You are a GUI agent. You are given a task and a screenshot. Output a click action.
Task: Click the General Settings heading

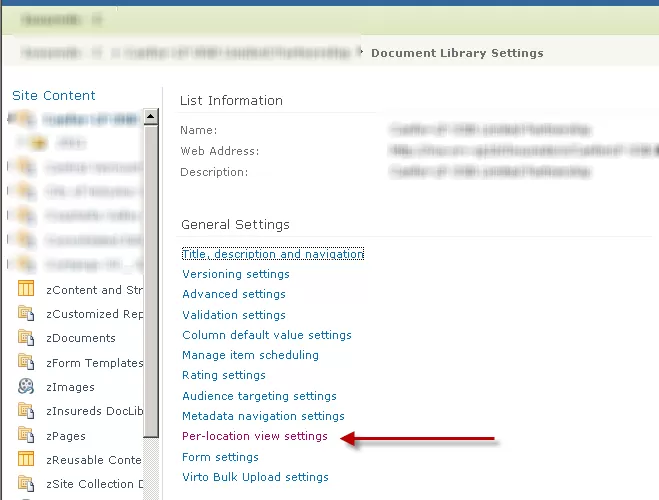tap(235, 224)
